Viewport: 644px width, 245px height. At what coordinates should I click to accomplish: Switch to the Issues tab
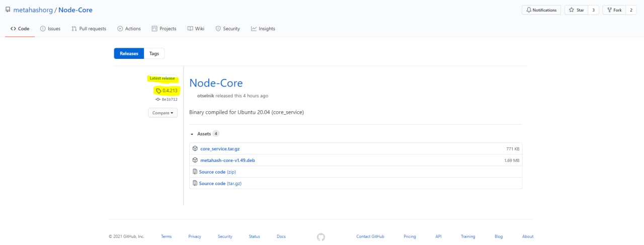50,29
